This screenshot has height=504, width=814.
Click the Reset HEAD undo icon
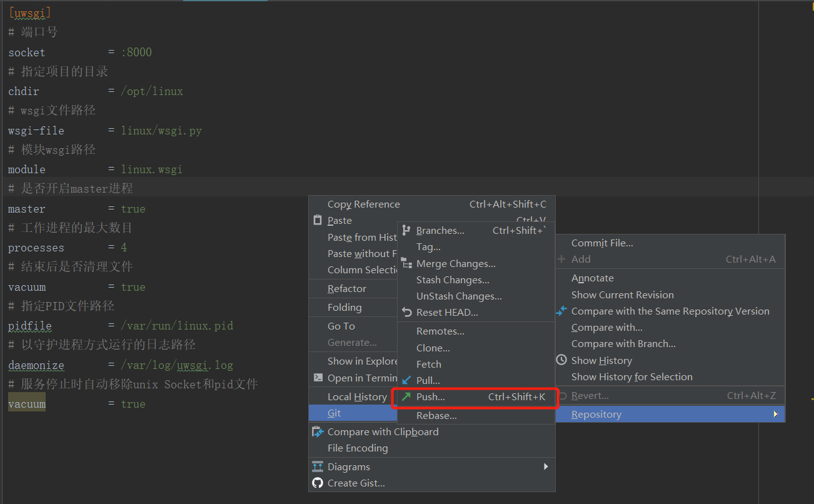click(406, 313)
